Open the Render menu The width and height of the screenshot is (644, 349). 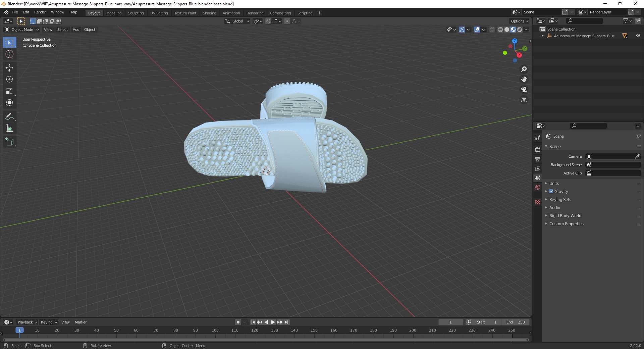[x=40, y=12]
